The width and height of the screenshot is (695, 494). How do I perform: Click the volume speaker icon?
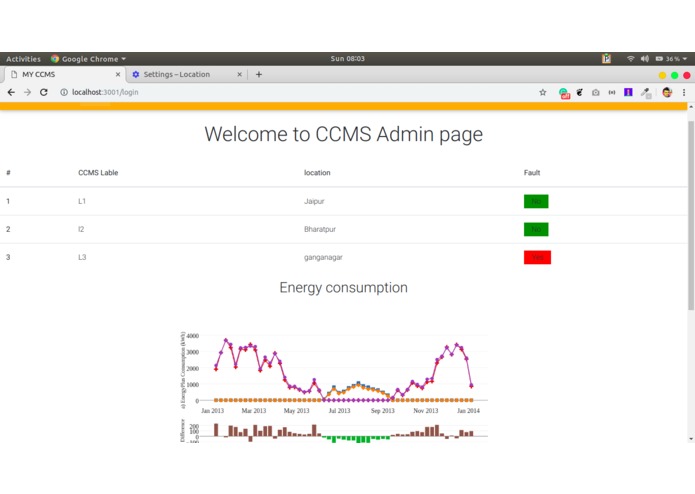(x=644, y=58)
